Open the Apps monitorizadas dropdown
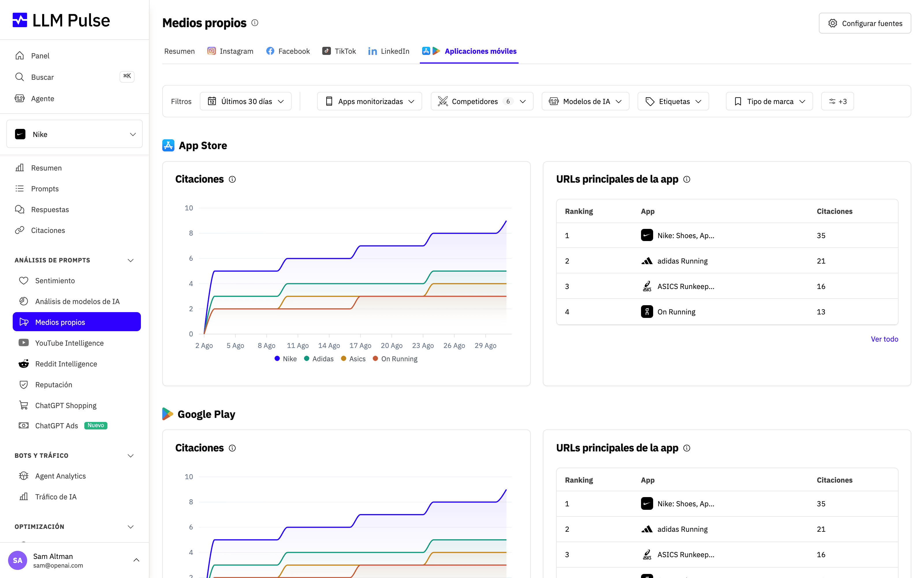The height and width of the screenshot is (578, 924). tap(369, 101)
